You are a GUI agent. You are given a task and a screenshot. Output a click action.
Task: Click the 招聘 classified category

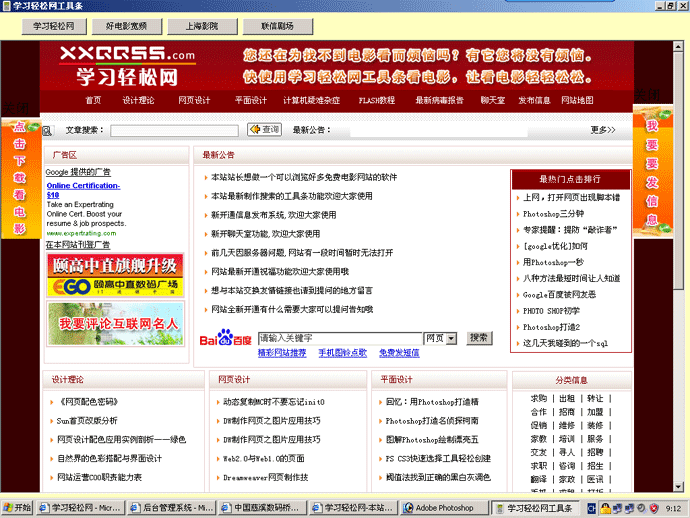click(x=595, y=452)
